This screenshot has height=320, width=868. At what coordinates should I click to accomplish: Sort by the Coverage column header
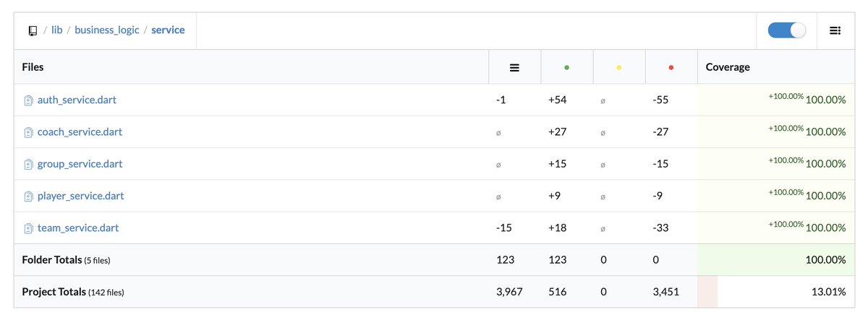pyautogui.click(x=728, y=67)
